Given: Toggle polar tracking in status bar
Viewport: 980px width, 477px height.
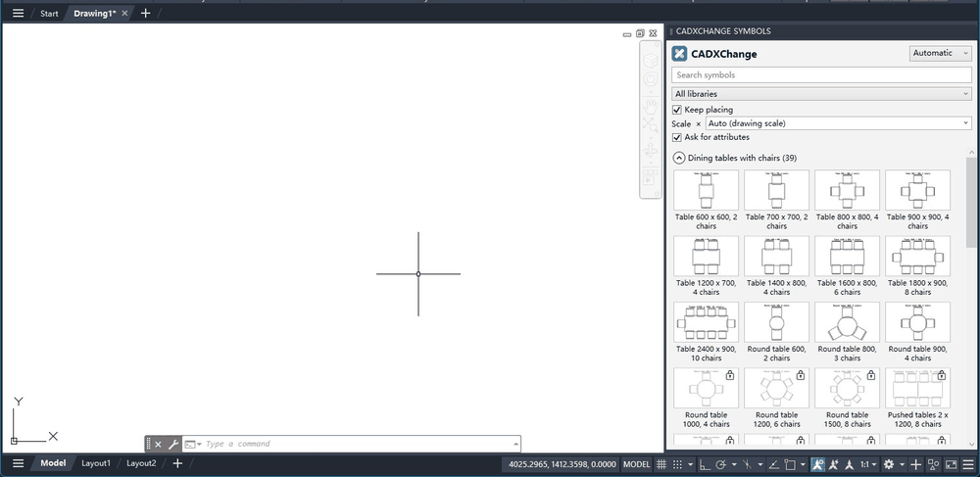Looking at the screenshot, I should pos(720,464).
